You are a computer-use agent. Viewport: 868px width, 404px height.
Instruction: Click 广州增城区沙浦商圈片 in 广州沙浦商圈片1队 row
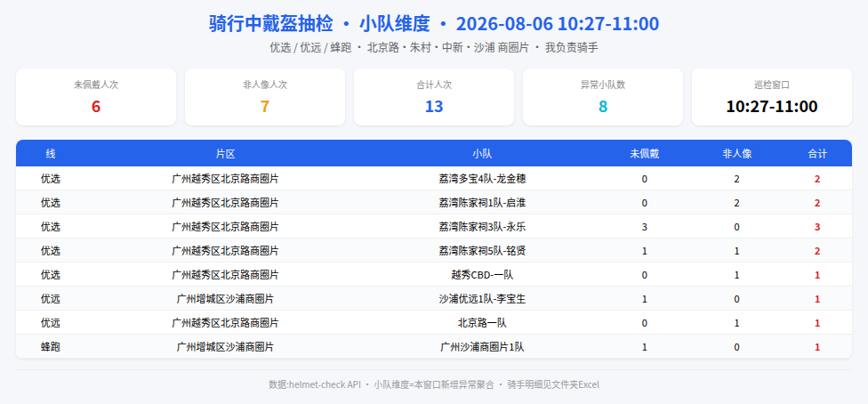[225, 347]
